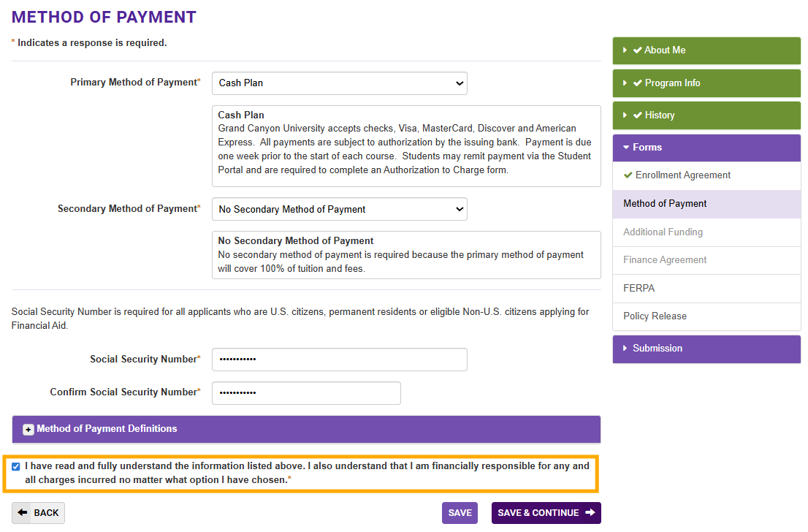
Task: Expand the Submission section
Action: click(x=657, y=349)
